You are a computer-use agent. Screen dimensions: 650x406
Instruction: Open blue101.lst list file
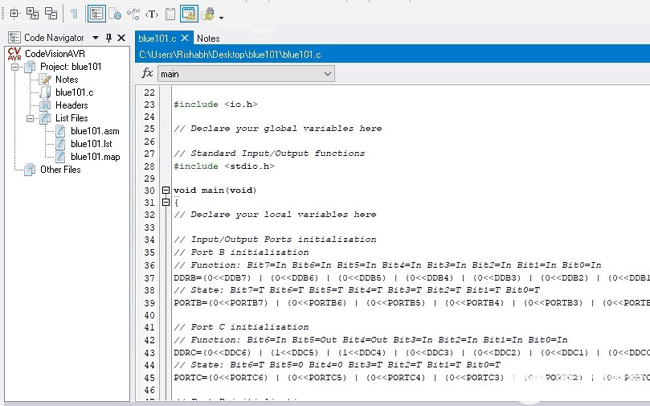point(91,144)
